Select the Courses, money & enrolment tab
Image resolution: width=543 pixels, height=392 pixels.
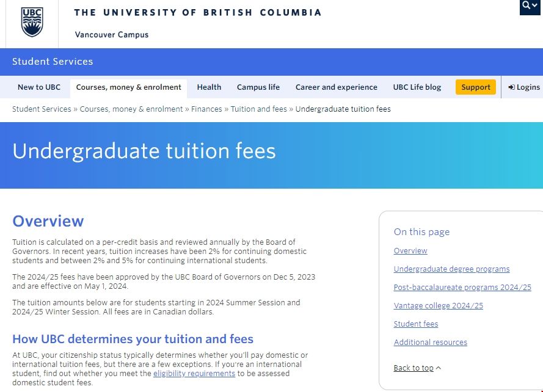(x=128, y=87)
